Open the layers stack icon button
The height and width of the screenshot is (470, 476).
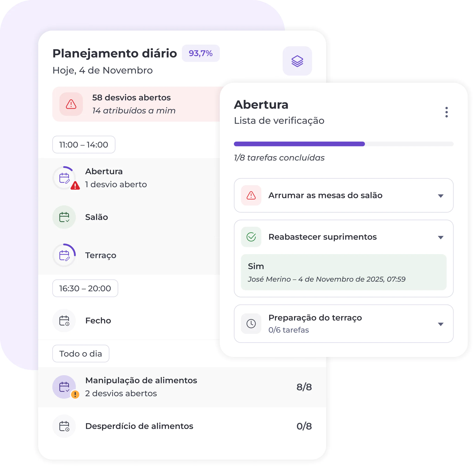[297, 61]
